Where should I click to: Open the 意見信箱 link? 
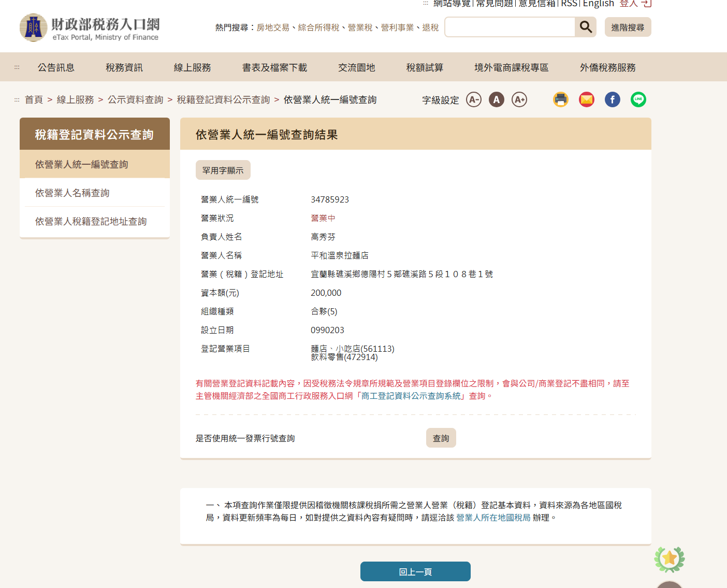pyautogui.click(x=537, y=4)
